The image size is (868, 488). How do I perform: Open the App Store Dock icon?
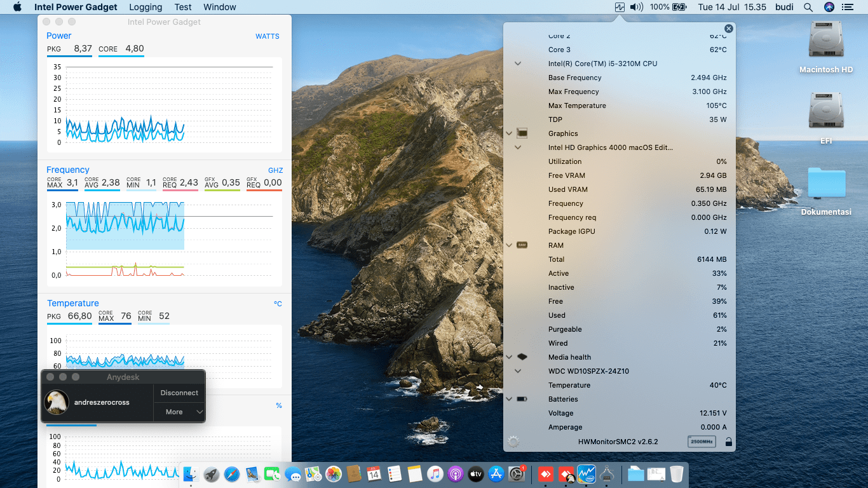(496, 474)
